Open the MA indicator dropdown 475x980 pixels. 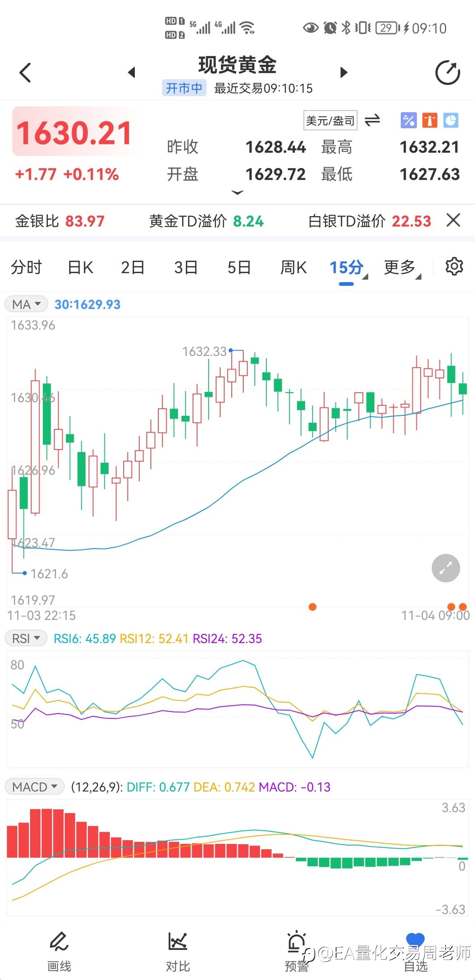click(x=26, y=304)
